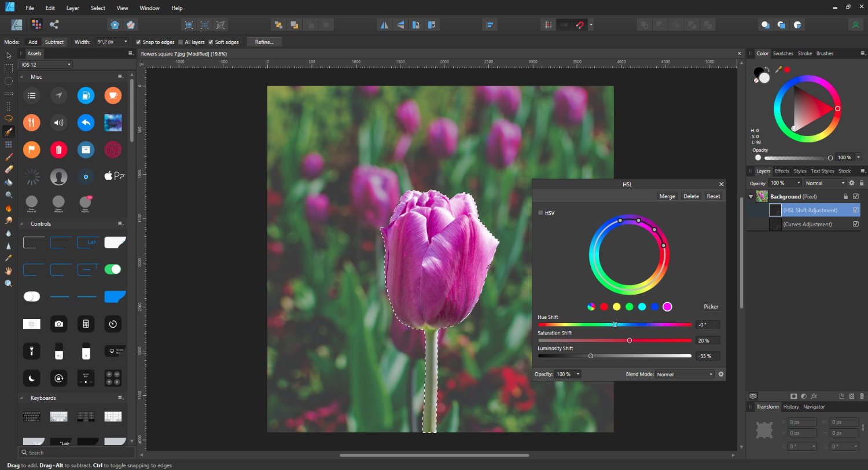Screen dimensions: 868x470
Task: Flip the document horizontally
Action: 384,24
